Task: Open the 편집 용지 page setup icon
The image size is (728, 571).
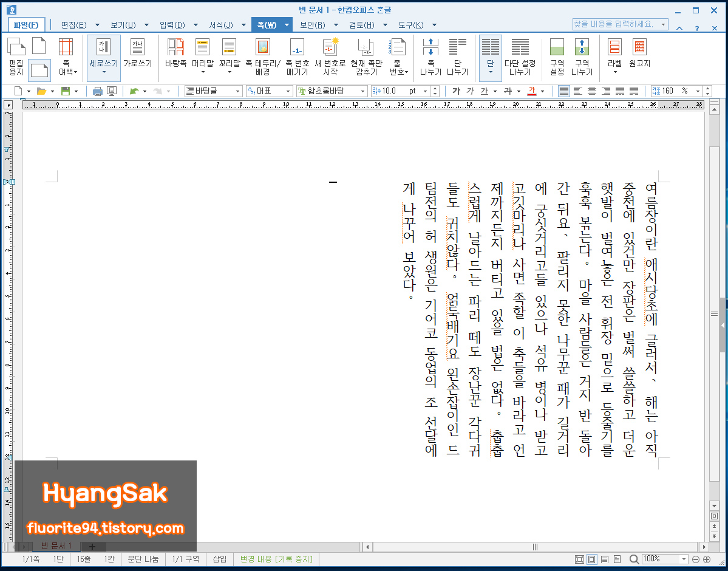Action: pos(16,56)
